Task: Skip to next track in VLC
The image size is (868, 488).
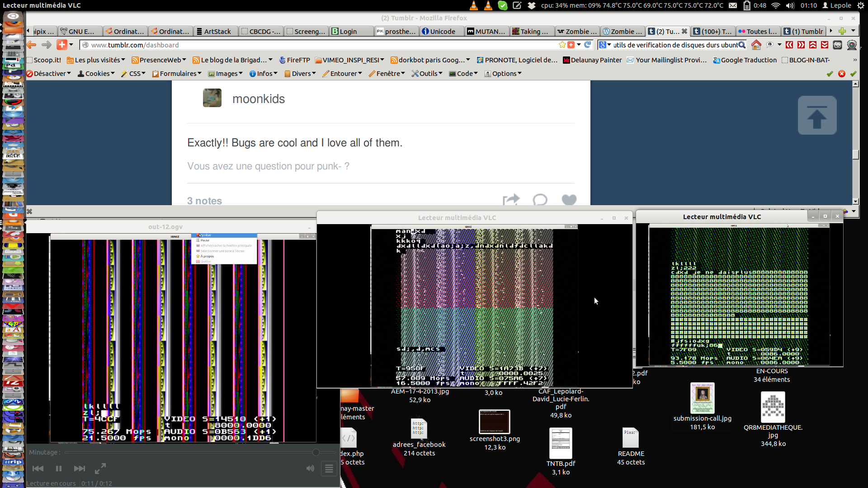Action: pos(79,469)
